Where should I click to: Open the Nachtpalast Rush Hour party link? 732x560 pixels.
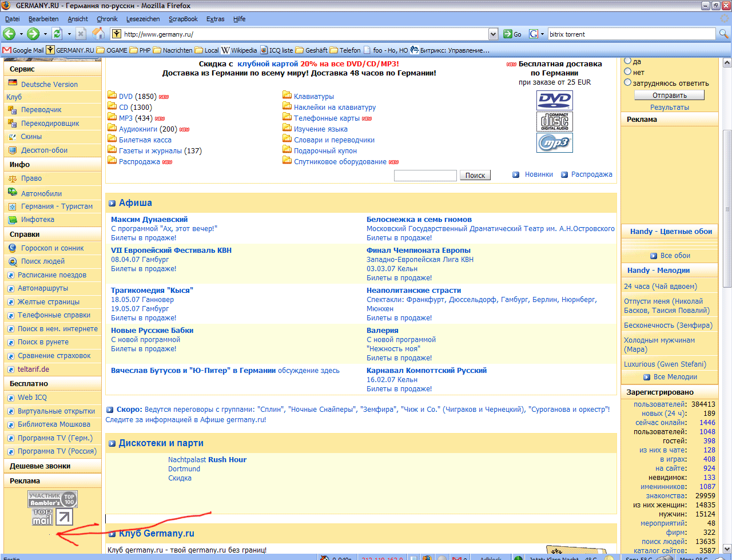point(207,460)
